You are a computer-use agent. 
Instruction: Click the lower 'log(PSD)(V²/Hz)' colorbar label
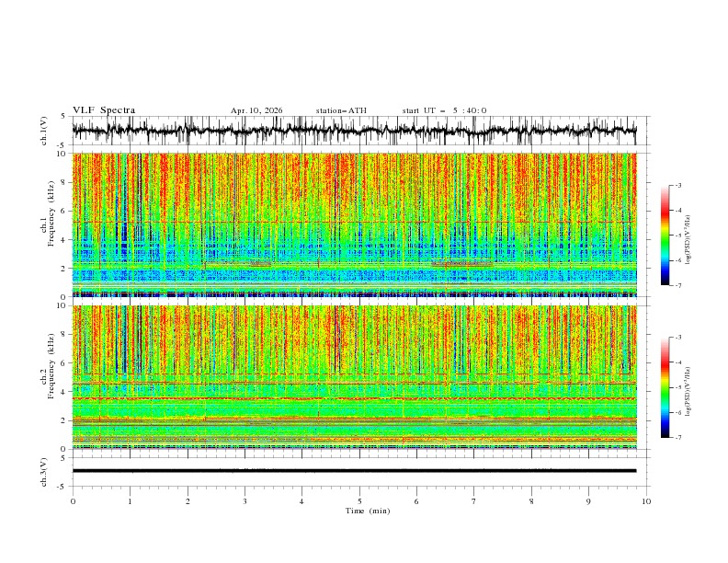click(688, 392)
